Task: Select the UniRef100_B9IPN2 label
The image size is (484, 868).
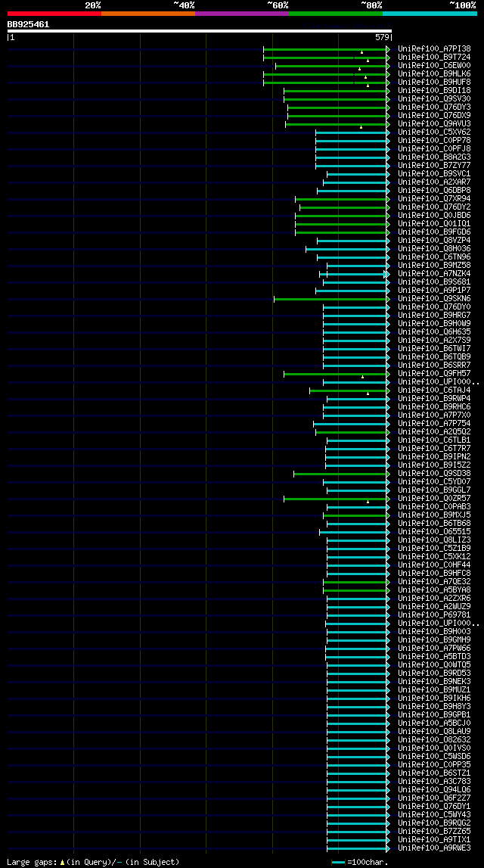Action: point(434,456)
